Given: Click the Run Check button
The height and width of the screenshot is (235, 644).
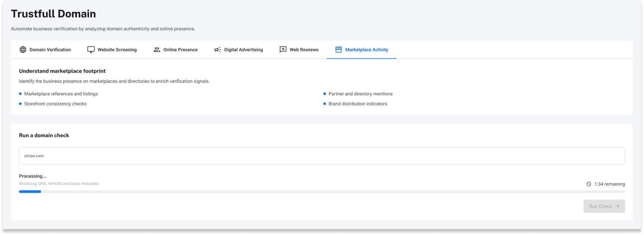Looking at the screenshot, I should point(604,206).
